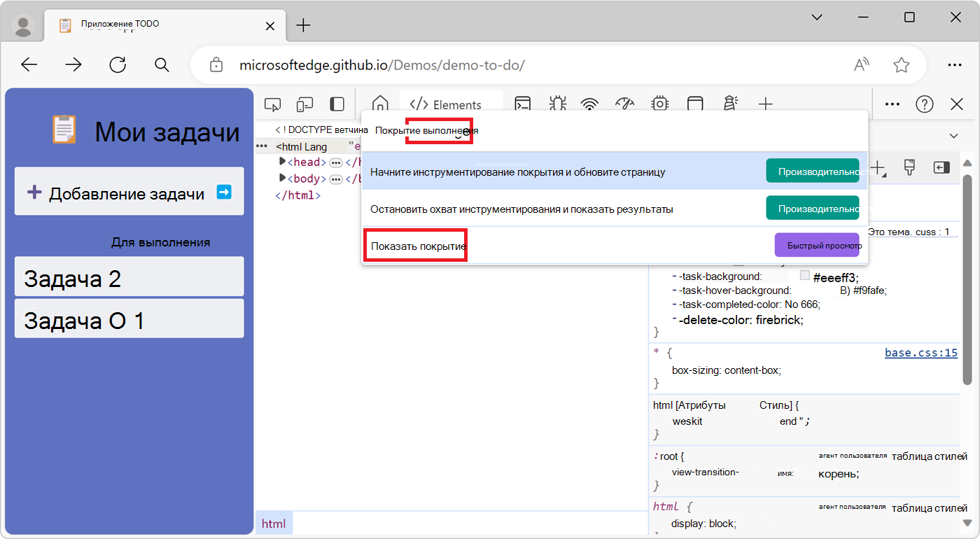Click the "Задача 2" task item
The height and width of the screenshot is (539, 980).
coord(129,276)
